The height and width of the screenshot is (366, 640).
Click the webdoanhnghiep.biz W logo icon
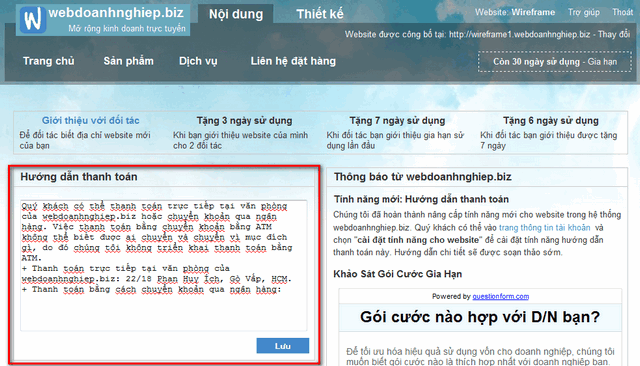[x=32, y=19]
